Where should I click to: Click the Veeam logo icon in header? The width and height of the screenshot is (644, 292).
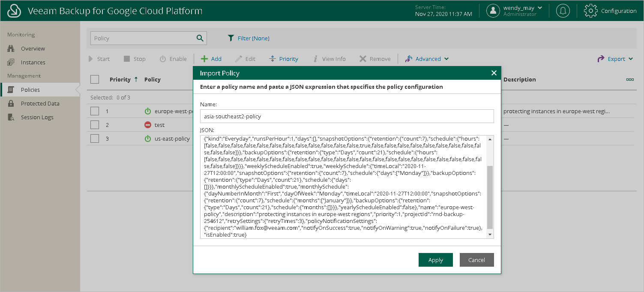click(14, 11)
